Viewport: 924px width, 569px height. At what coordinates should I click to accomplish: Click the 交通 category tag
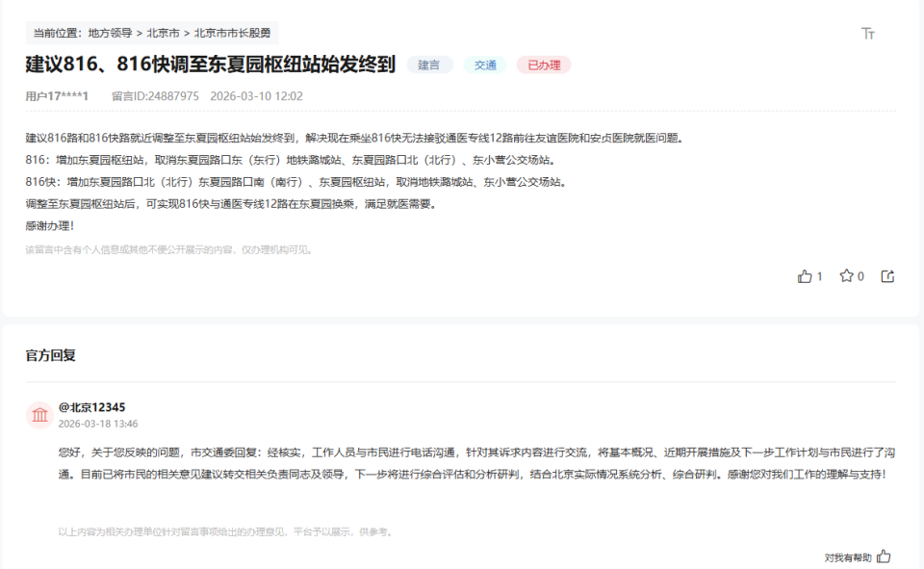(x=485, y=65)
